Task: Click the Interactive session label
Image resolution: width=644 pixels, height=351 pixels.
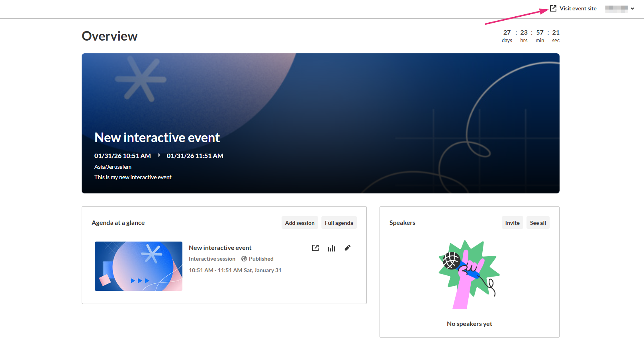Action: click(x=212, y=259)
